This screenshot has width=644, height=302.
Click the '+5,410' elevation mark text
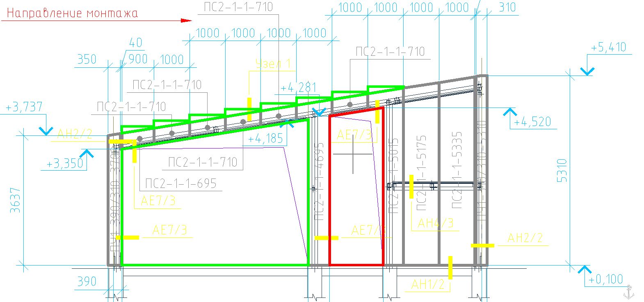point(608,48)
